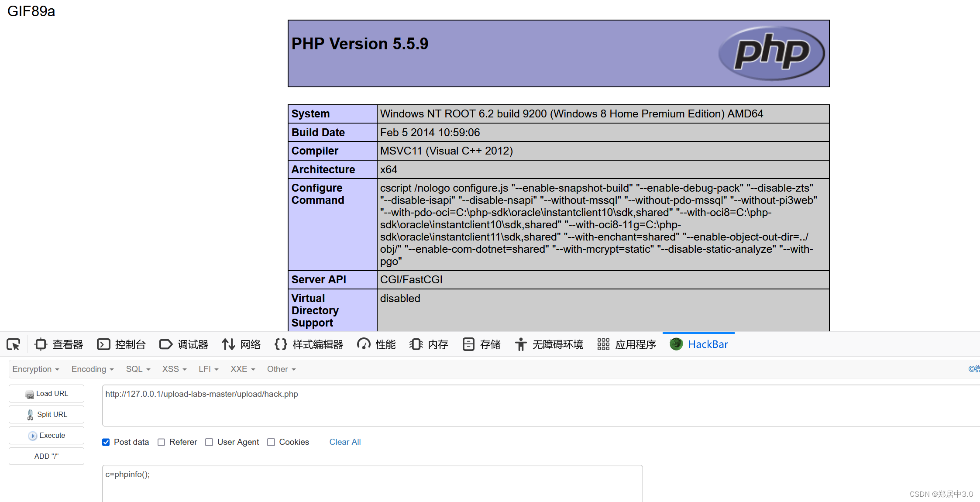Viewport: 980px width, 502px height.
Task: Open the Performance (性能) tab
Action: tap(376, 344)
